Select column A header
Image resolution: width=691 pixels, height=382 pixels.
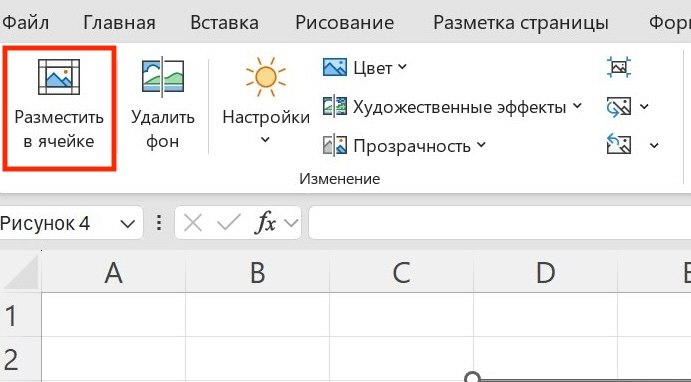click(x=113, y=273)
